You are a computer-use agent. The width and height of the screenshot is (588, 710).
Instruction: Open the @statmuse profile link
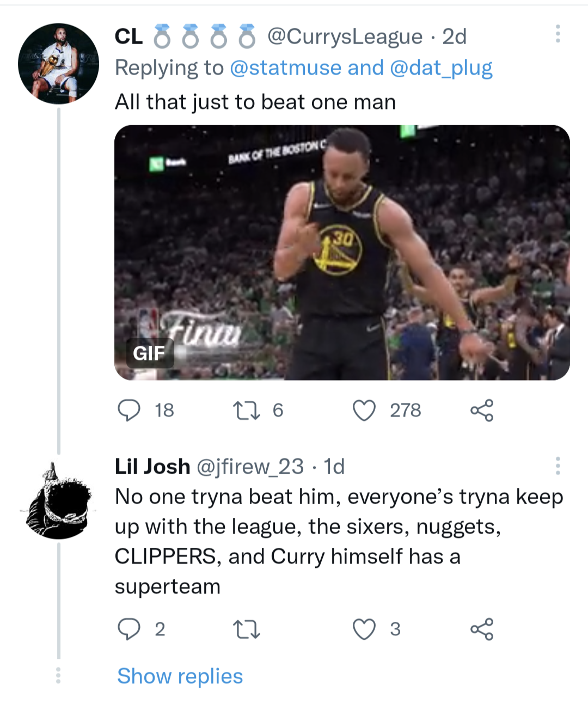click(x=287, y=68)
